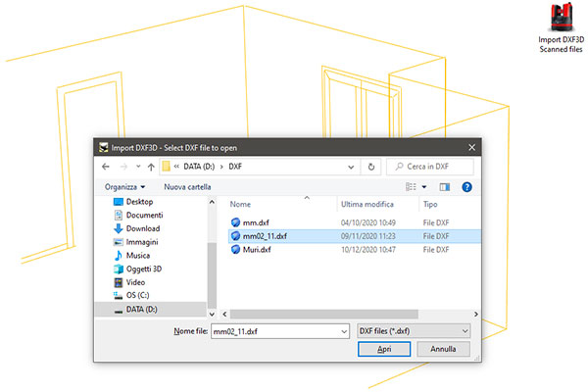Expand the Nome file combo box list

tap(344, 331)
